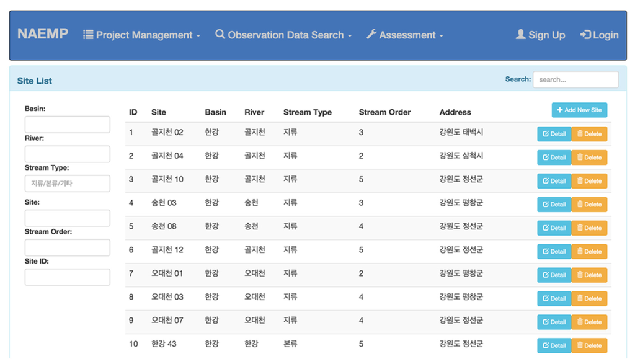Viewport: 635px width, 364px height.
Task: Delete the 골지천 04 site row
Action: click(x=589, y=158)
